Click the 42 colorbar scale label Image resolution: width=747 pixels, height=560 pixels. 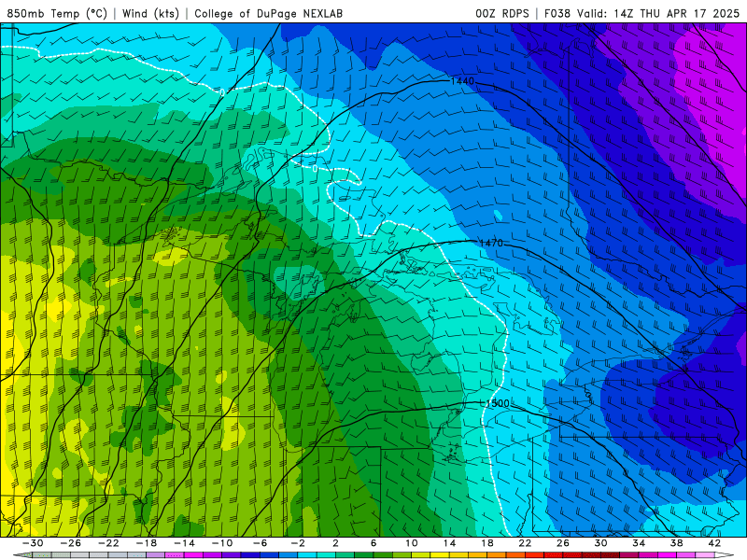click(x=714, y=543)
